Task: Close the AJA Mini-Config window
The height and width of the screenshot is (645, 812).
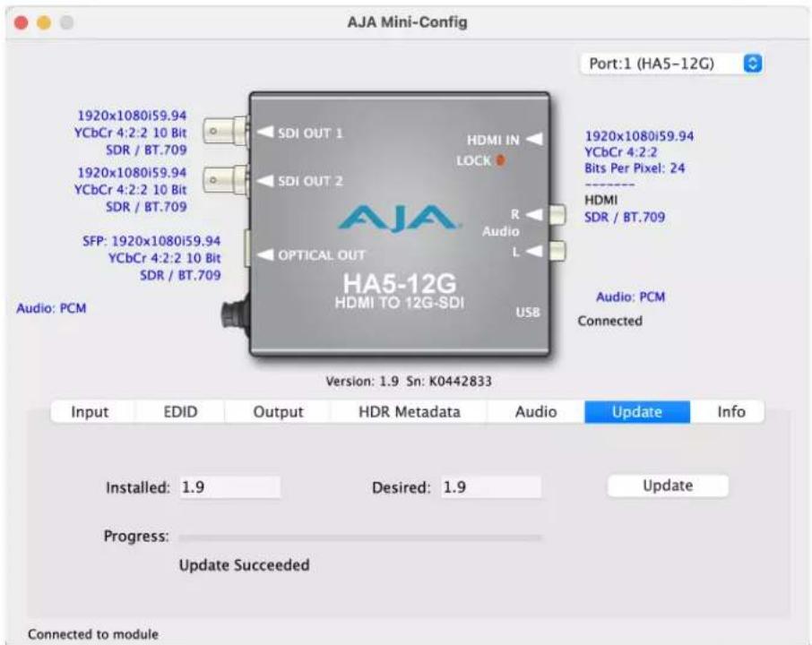Action: pyautogui.click(x=22, y=22)
